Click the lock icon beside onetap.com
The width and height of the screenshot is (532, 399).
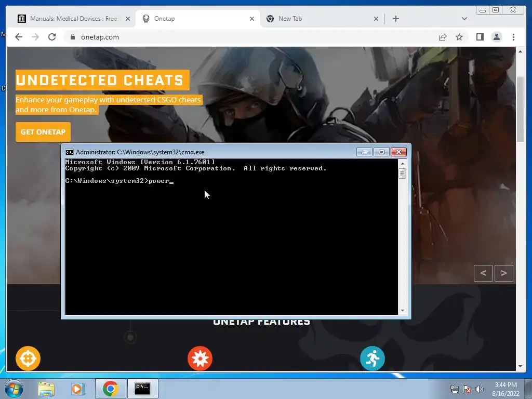73,37
